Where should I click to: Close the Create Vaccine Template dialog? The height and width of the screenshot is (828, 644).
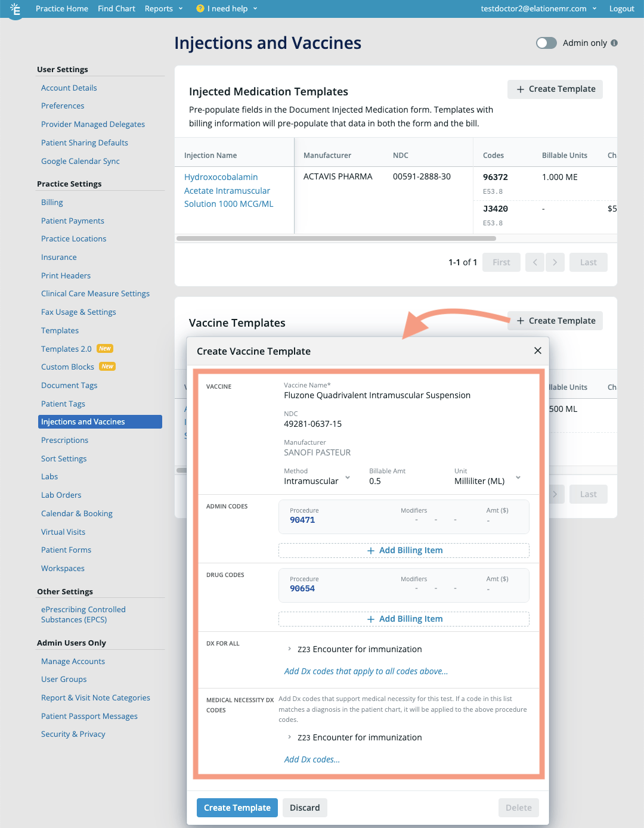coord(538,351)
